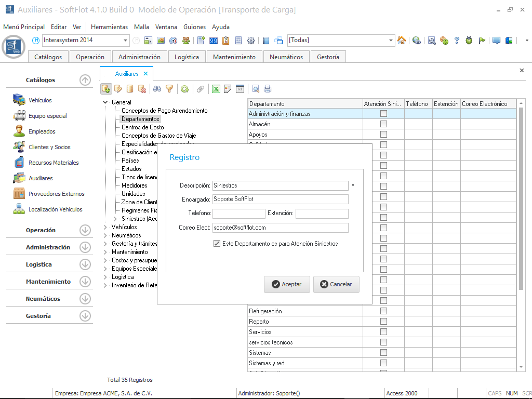Click the home icon in top toolbar

[x=401, y=41]
